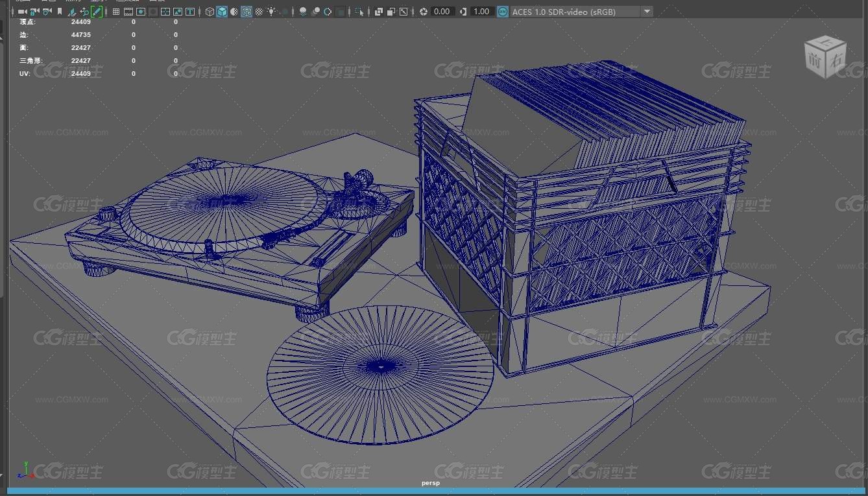The image size is (868, 496).
Task: Click the UV: count 24409 in the HUD
Action: 81,73
